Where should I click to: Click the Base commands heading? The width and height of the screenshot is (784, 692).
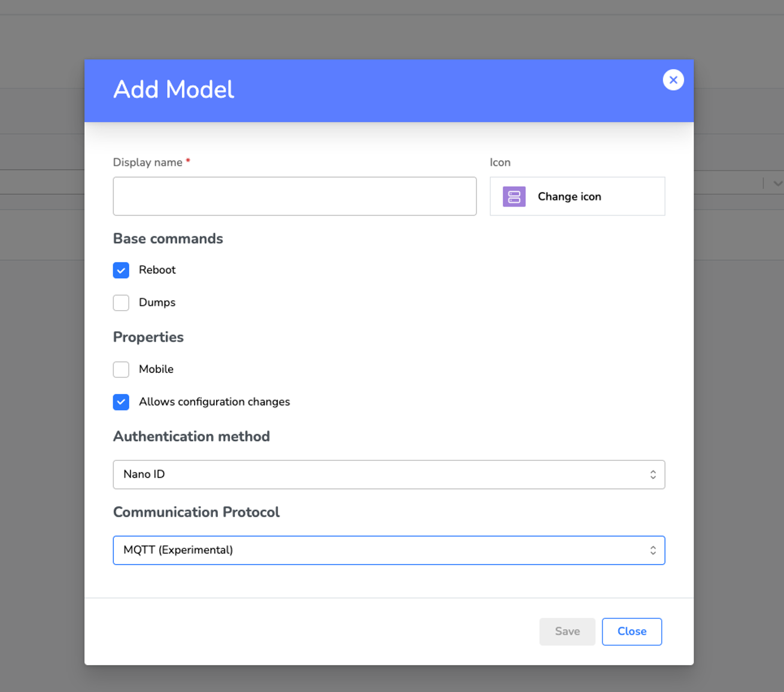[x=168, y=238]
